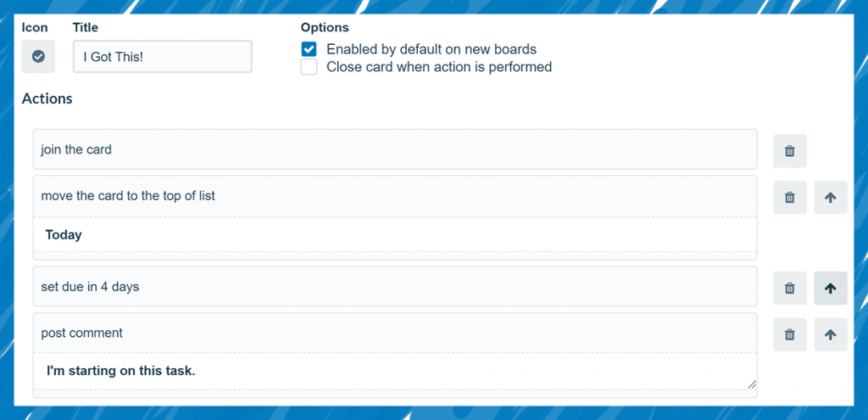The image size is (868, 420).
Task: Click the 'Close card when action is performed' label
Action: (x=438, y=67)
